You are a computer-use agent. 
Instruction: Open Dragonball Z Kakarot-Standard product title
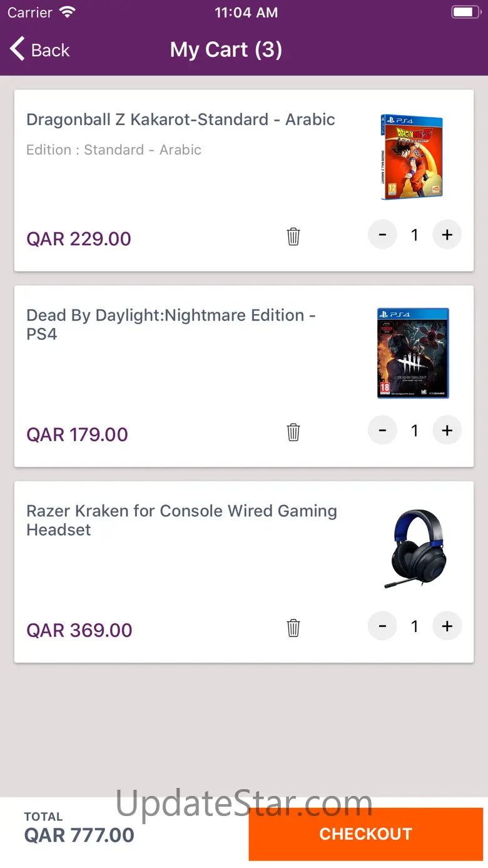pos(181,120)
